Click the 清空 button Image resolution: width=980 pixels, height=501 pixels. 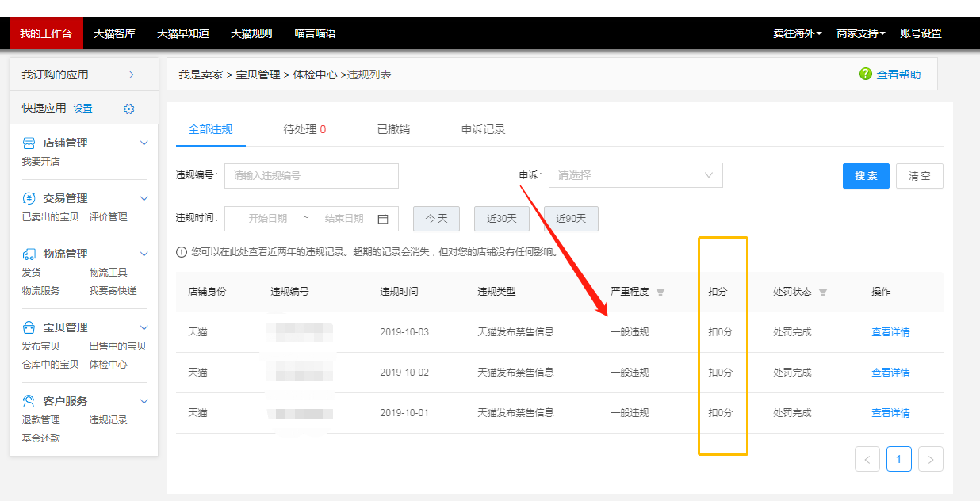pyautogui.click(x=920, y=176)
